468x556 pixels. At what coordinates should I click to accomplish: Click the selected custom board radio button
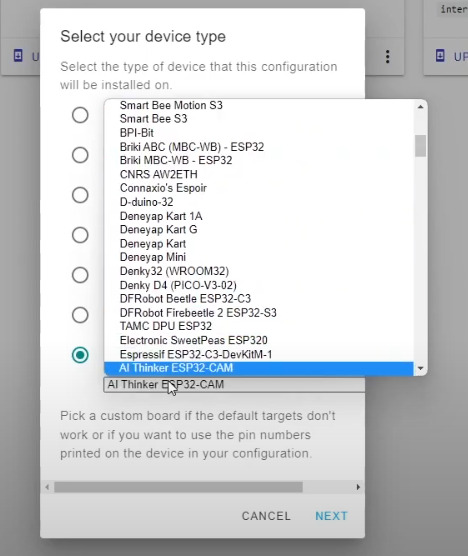click(80, 355)
